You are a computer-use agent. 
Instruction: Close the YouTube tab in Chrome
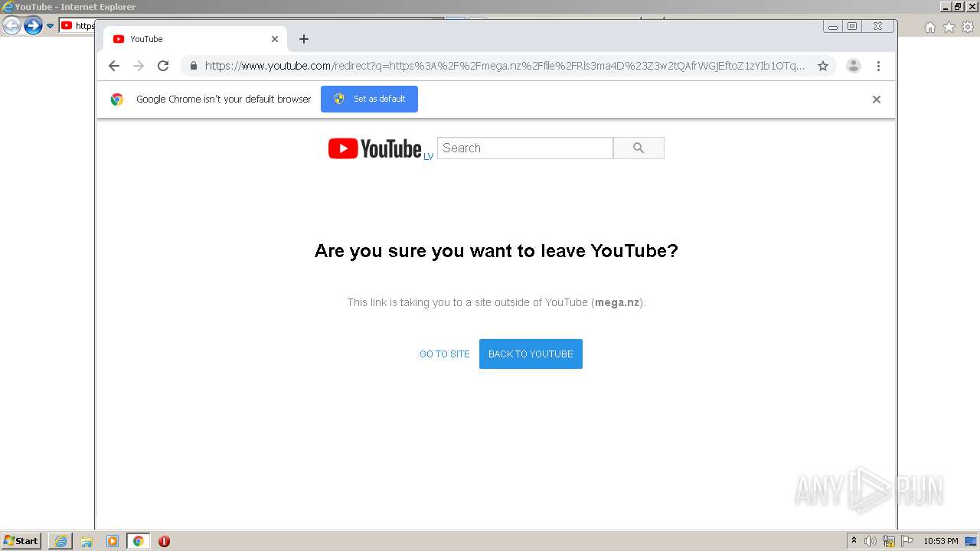coord(275,39)
